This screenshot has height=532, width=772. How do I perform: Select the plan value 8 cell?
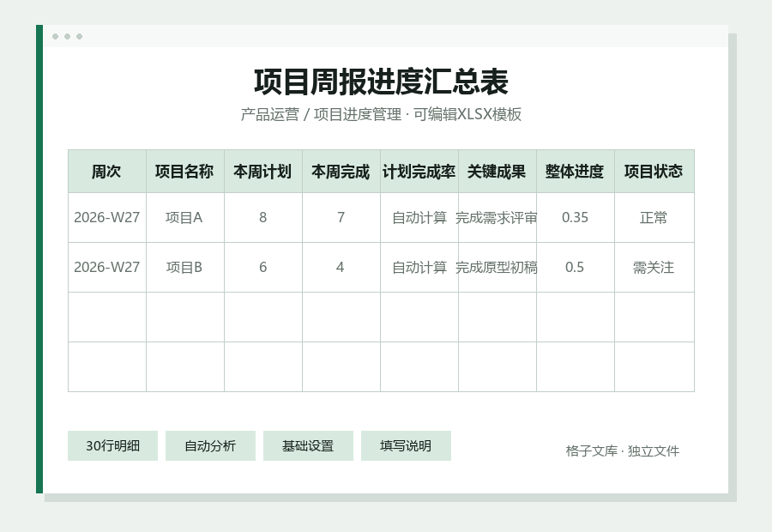pyautogui.click(x=263, y=218)
